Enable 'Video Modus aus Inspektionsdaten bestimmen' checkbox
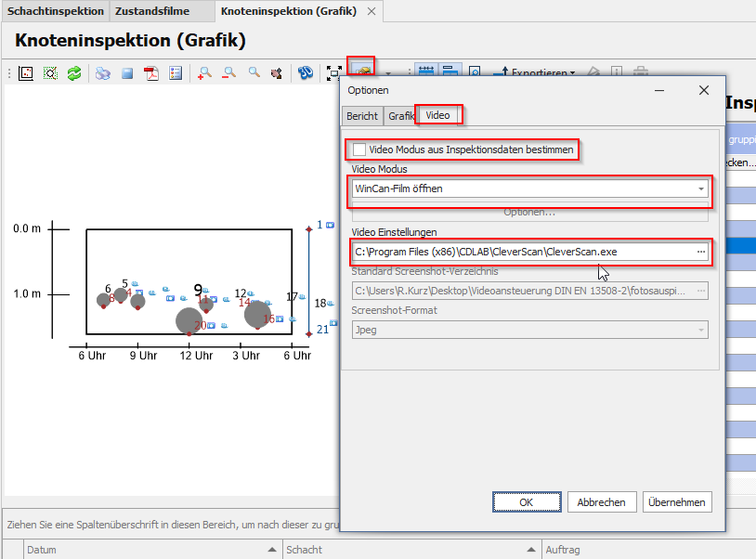Image resolution: width=756 pixels, height=559 pixels. point(359,149)
